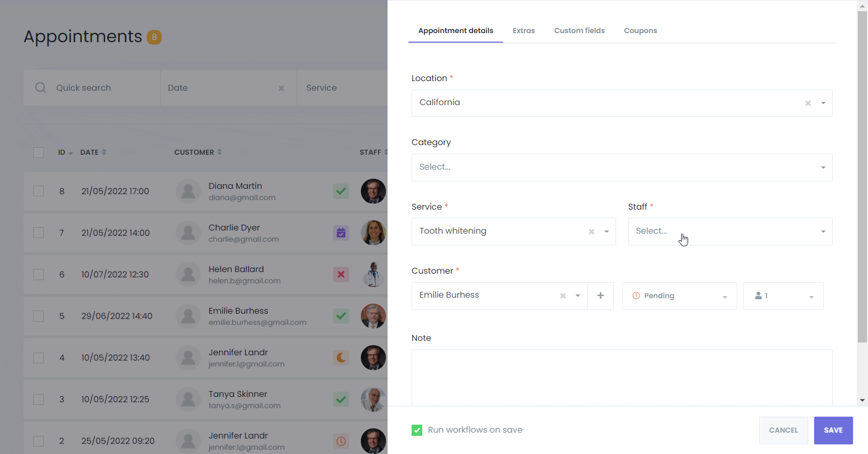Image resolution: width=868 pixels, height=454 pixels.
Task: Tick the checkbox for appointment 8
Action: (38, 191)
